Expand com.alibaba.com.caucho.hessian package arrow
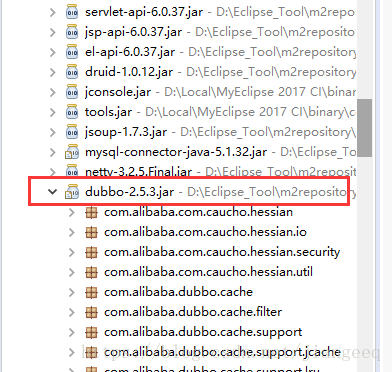The image size is (392, 372). pyautogui.click(x=72, y=212)
